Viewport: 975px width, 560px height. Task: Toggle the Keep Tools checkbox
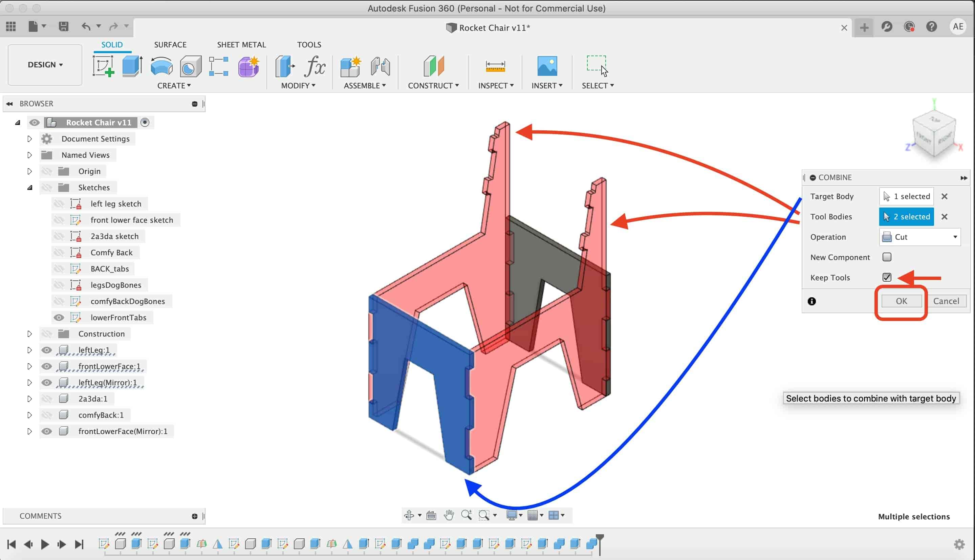click(887, 277)
